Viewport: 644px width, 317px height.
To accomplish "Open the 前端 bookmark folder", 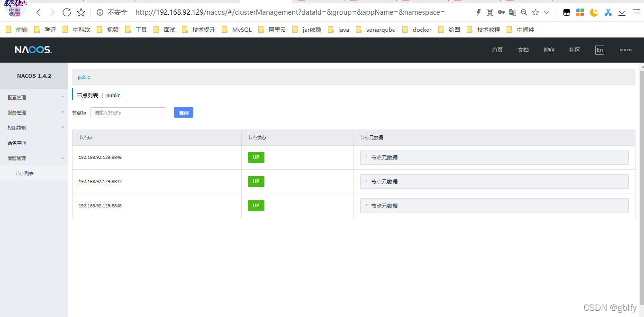I will click(17, 29).
